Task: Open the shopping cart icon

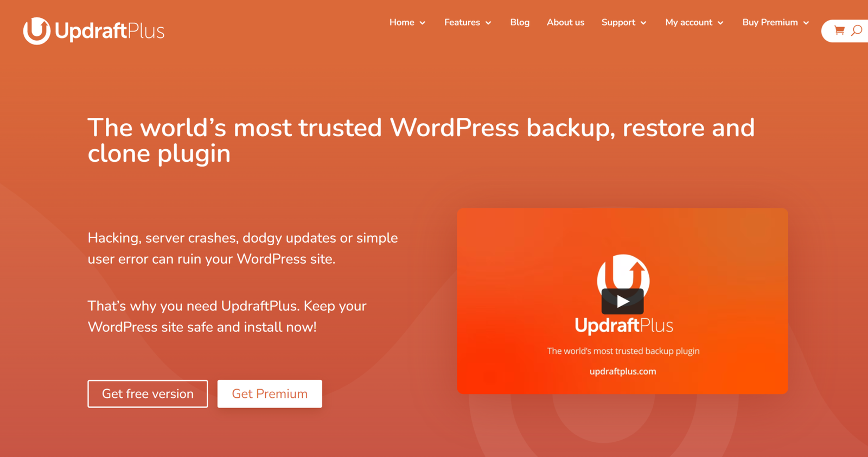Action: pyautogui.click(x=839, y=30)
